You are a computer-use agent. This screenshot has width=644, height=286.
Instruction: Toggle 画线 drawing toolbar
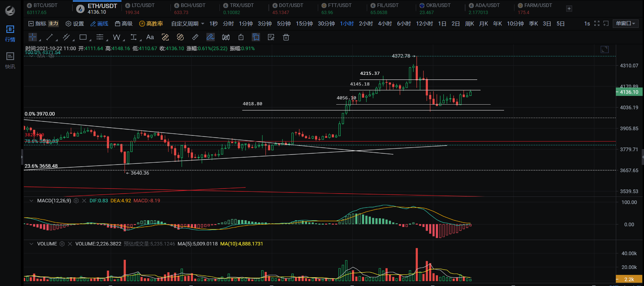click(x=99, y=23)
